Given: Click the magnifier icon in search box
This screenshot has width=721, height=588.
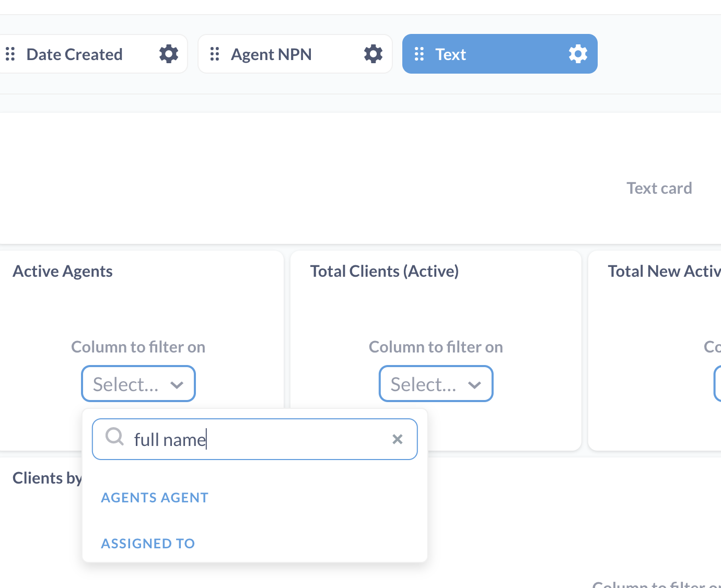Looking at the screenshot, I should [x=114, y=436].
